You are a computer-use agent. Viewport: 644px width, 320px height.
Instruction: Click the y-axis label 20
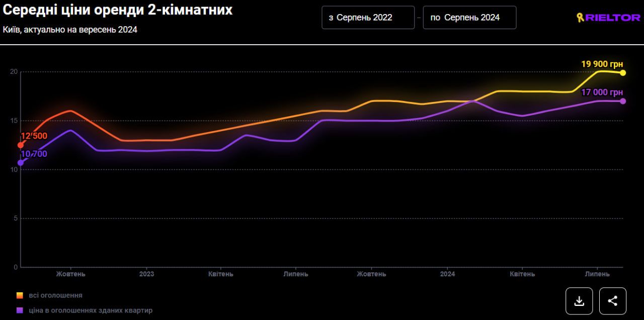click(14, 72)
